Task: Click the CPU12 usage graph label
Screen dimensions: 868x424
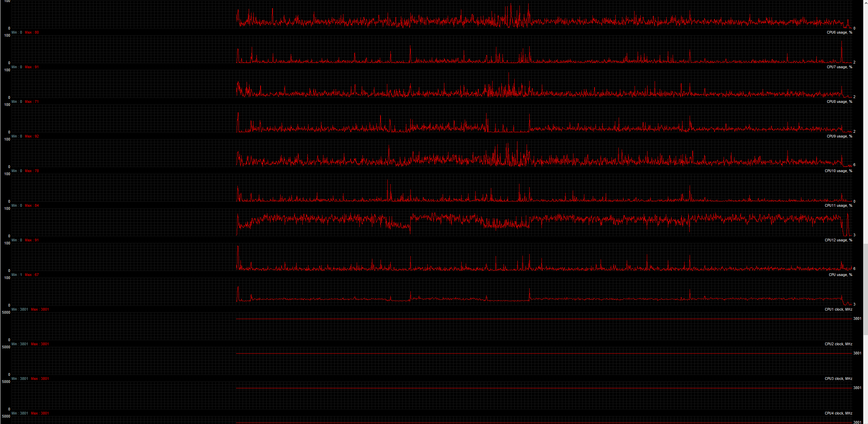Action: tap(838, 240)
